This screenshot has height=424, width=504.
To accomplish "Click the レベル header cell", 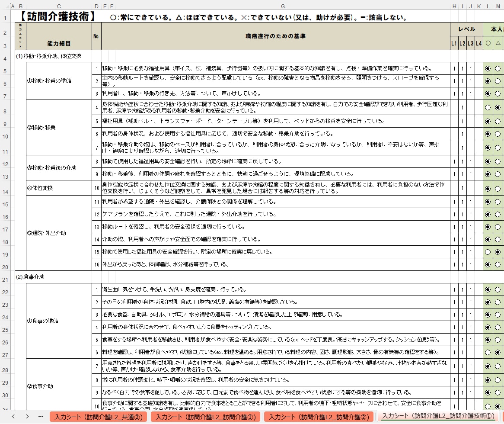I will tap(466, 29).
